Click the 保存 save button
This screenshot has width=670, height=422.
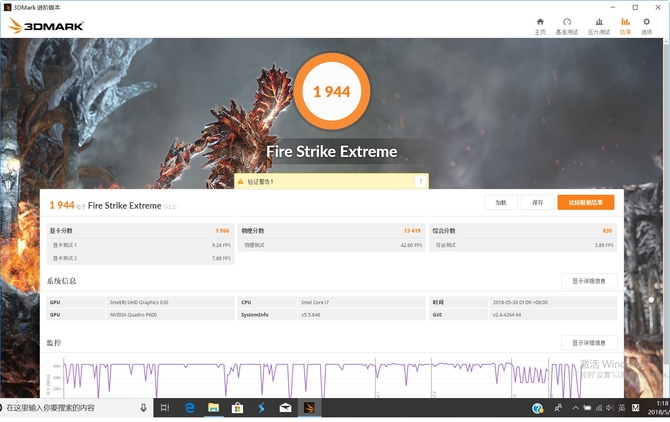537,202
